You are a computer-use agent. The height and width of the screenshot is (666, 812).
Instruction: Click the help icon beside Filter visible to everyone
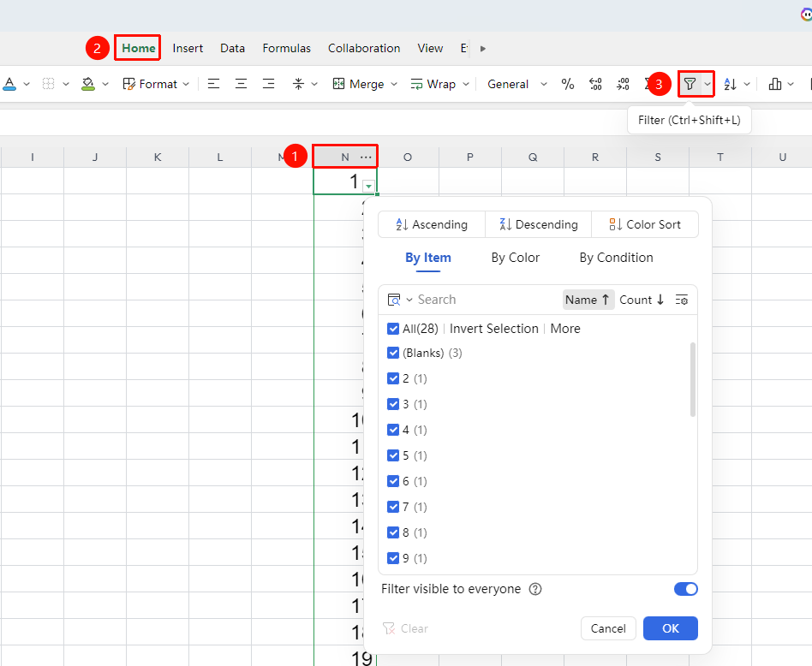point(535,589)
